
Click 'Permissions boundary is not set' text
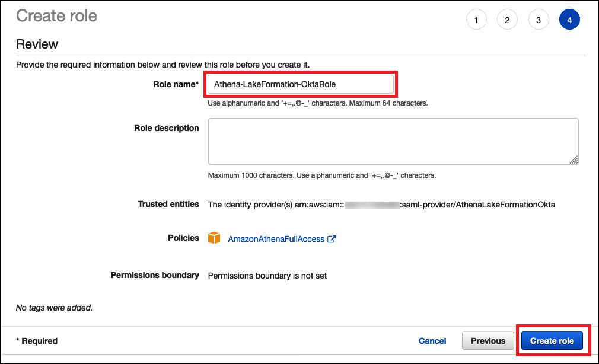coord(267,276)
